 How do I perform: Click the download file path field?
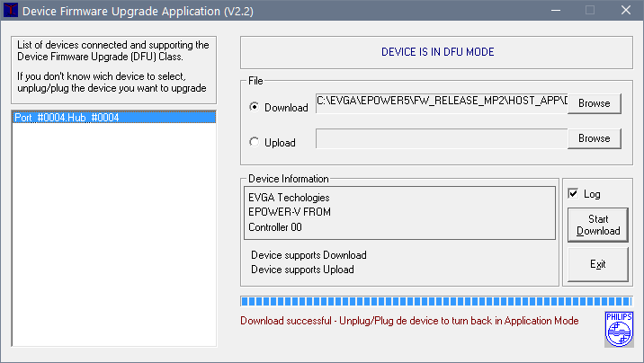point(442,103)
